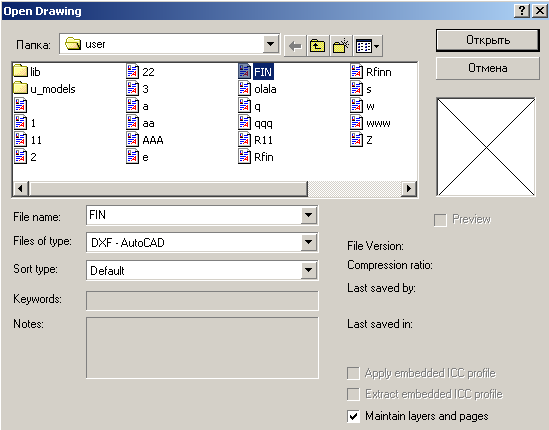This screenshot has width=549, height=430.
Task: Select the u_models folder icon
Action: (20, 88)
